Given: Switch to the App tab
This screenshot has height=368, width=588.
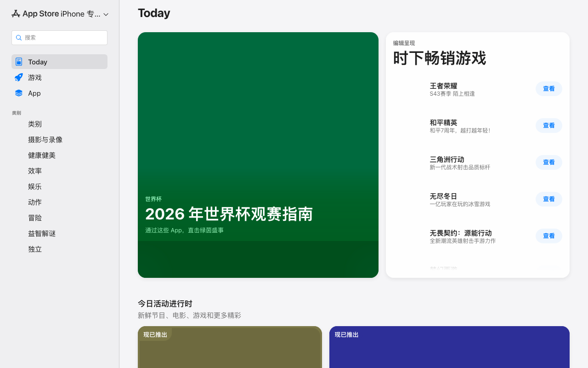Looking at the screenshot, I should click(x=59, y=93).
